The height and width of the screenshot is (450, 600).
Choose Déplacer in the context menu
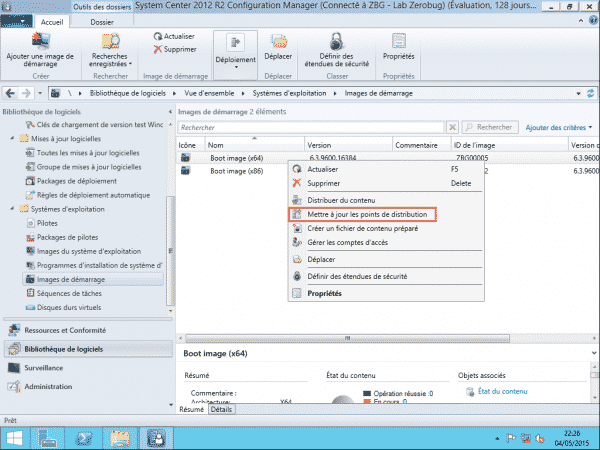386,259
